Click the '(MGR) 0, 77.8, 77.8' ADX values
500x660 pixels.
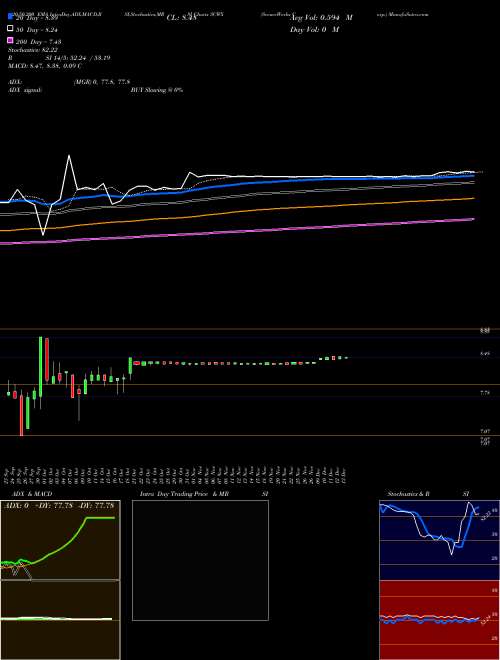click(101, 82)
